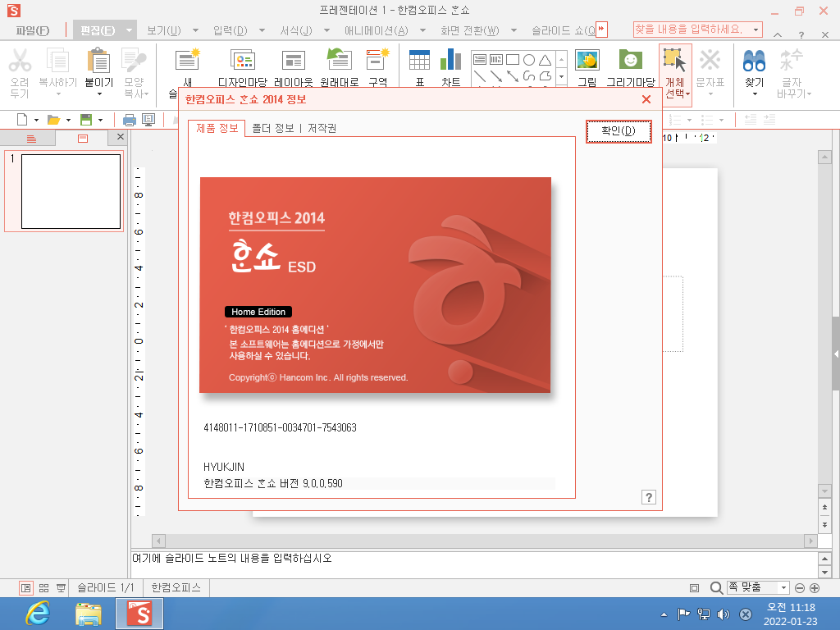Viewport: 840px width, 630px height.
Task: Click the open folder icon
Action: (x=53, y=120)
